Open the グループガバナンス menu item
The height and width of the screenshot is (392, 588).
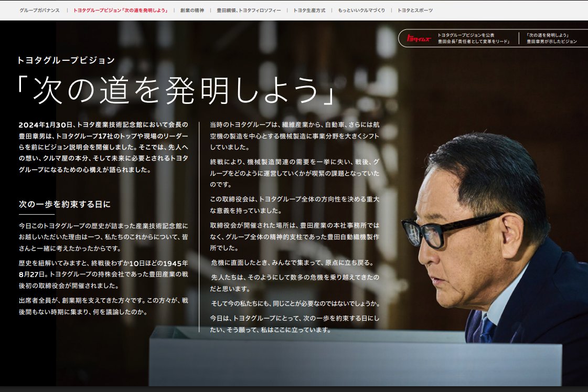tap(39, 10)
